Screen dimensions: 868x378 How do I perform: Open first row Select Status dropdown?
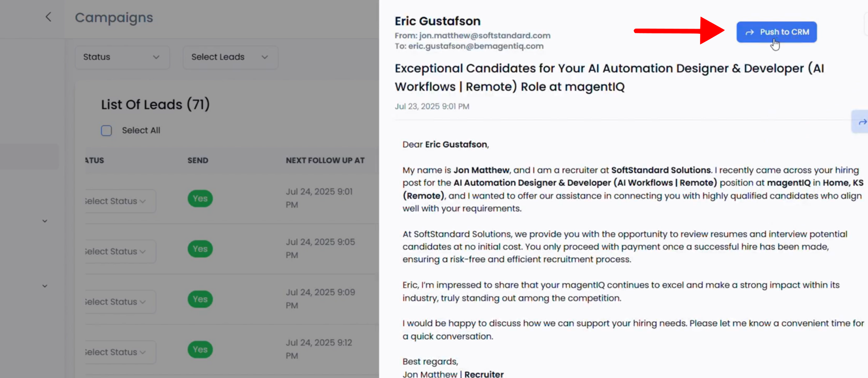117,201
